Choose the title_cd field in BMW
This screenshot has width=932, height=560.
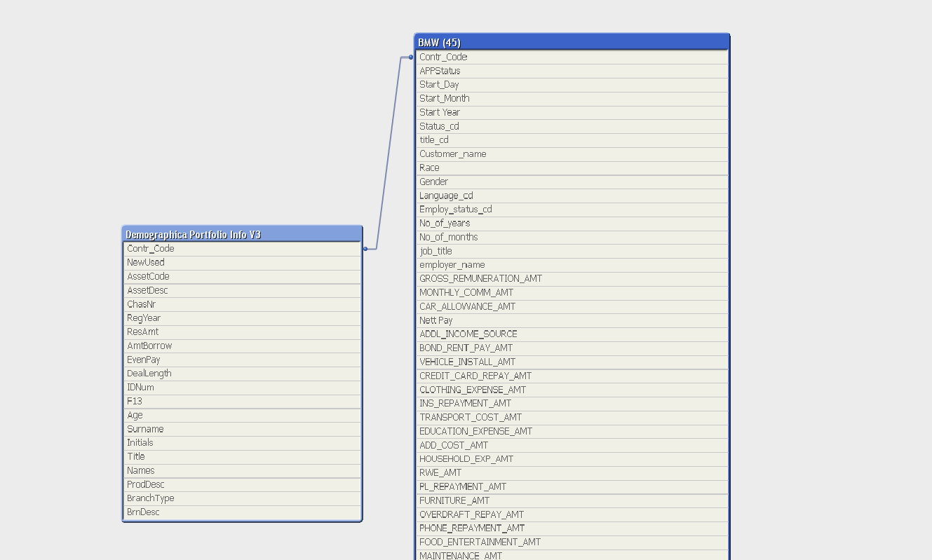[x=572, y=140]
